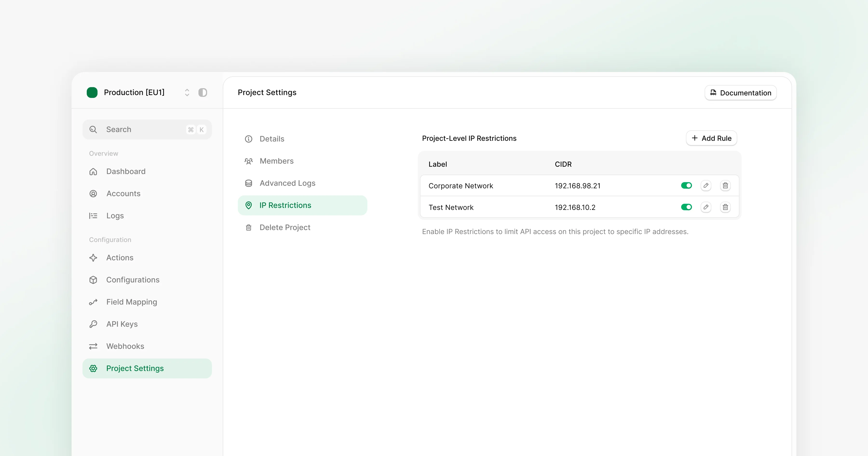
Task: Expand the Configuration section
Action: coord(110,240)
